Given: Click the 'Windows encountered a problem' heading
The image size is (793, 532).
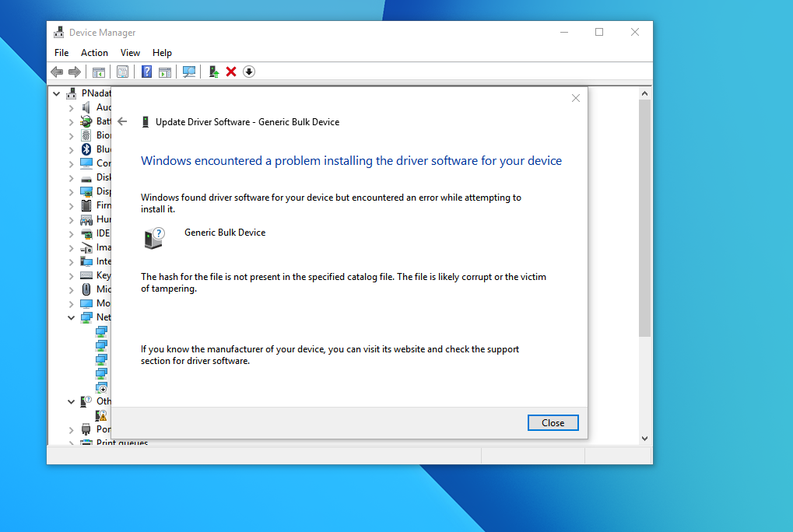Looking at the screenshot, I should (x=351, y=161).
